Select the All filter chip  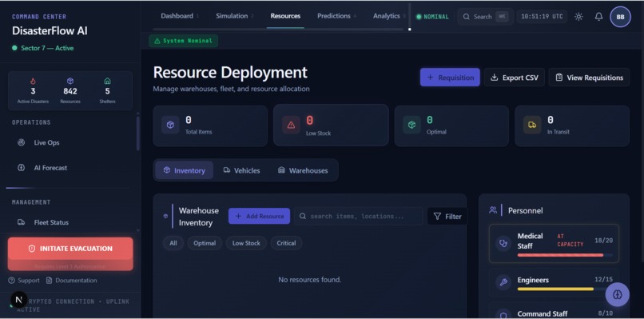(x=173, y=243)
